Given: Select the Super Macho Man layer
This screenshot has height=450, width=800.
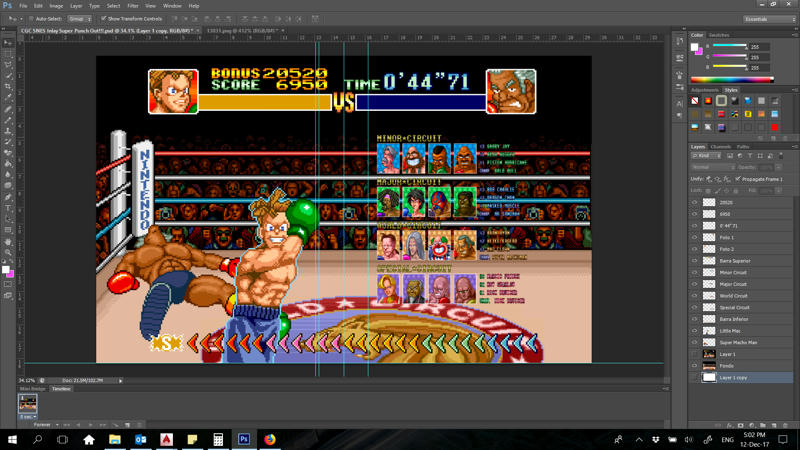Looking at the screenshot, I should point(740,342).
